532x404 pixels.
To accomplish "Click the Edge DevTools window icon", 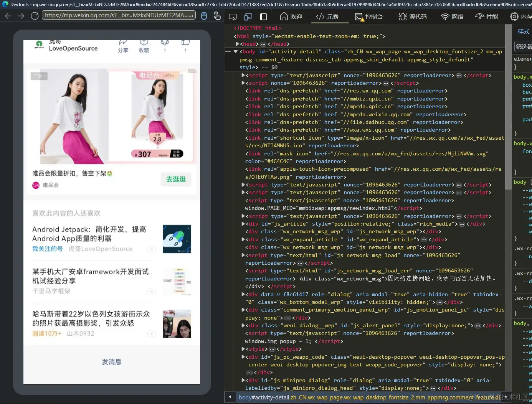I will tap(5, 4).
